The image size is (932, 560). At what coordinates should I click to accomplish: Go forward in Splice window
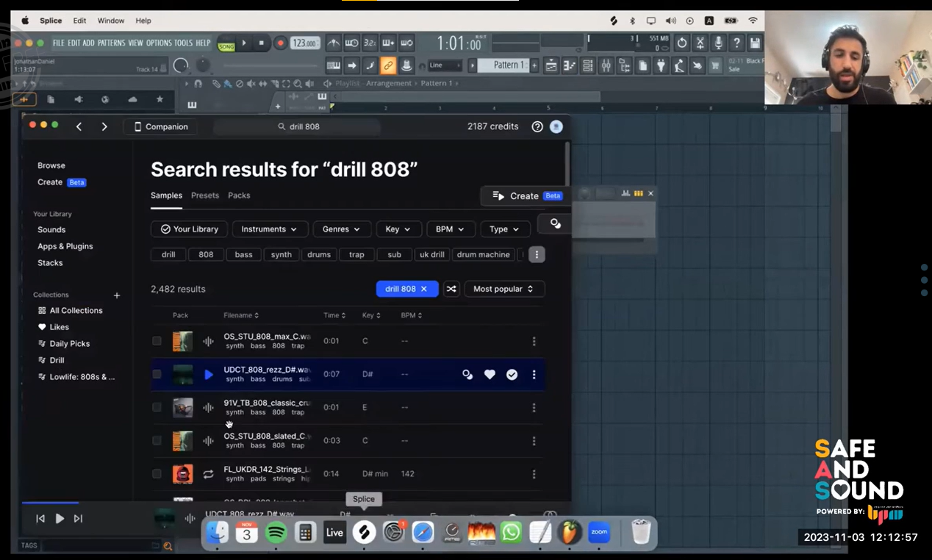[104, 126]
